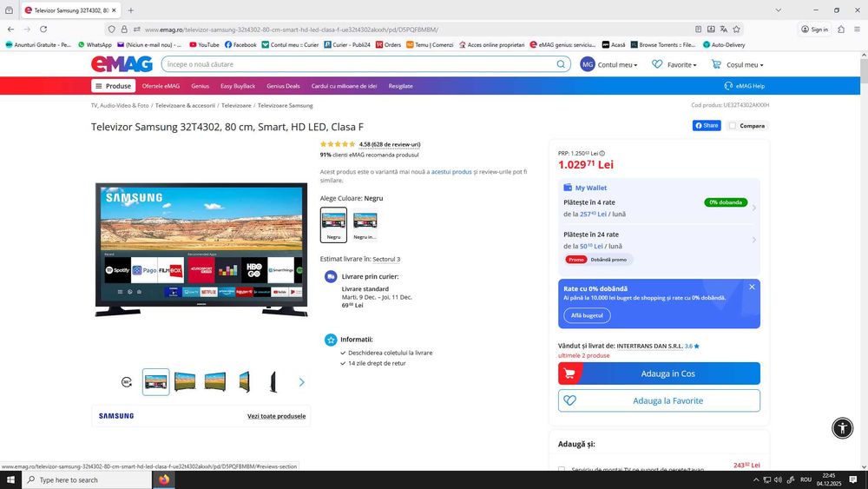
Task: Open the list all tabs dropdown
Action: [779, 10]
